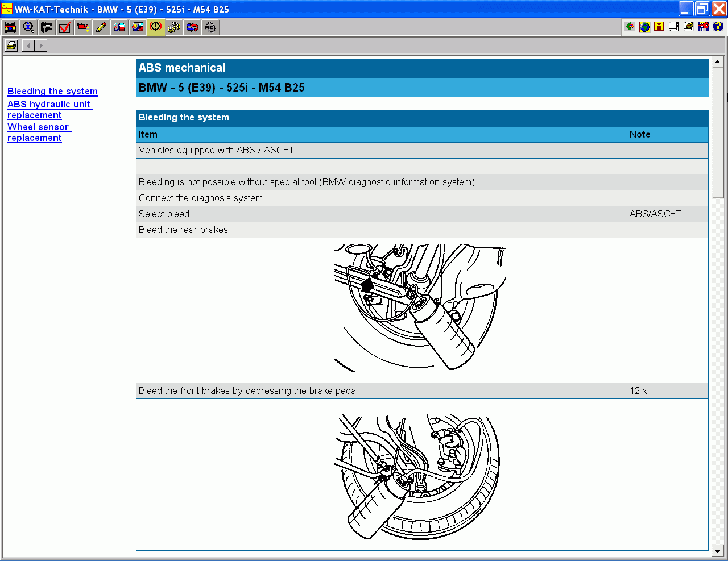This screenshot has height=561, width=728.
Task: Click the yellow pencil notes icon
Action: coord(101,27)
